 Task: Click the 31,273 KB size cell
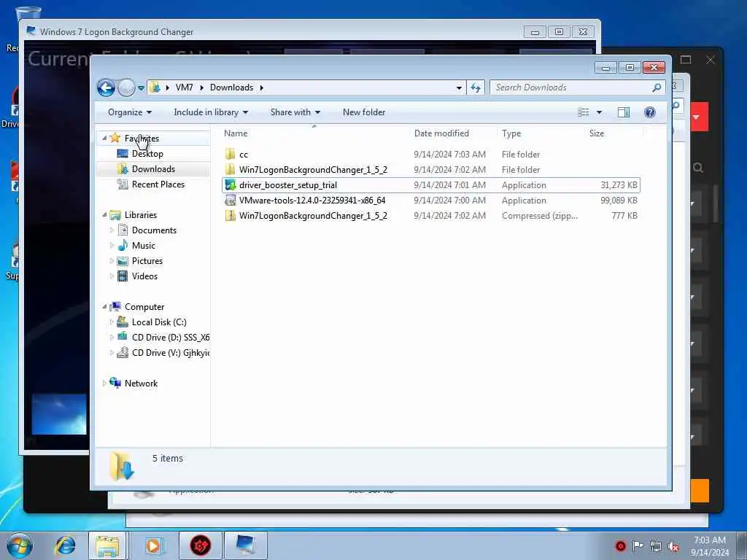point(619,185)
